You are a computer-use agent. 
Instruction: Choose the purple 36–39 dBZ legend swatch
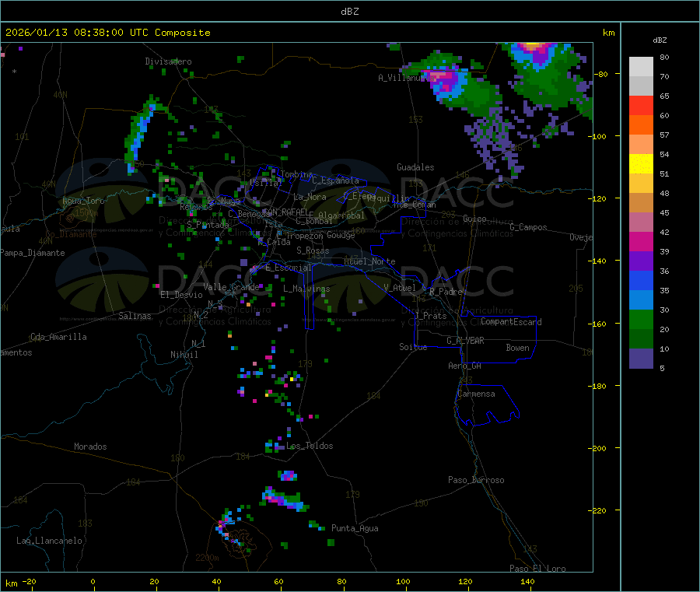(x=641, y=261)
